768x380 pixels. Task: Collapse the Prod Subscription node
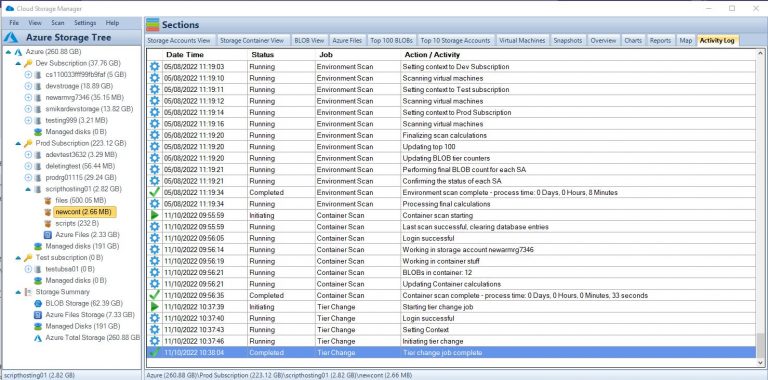tap(18, 143)
